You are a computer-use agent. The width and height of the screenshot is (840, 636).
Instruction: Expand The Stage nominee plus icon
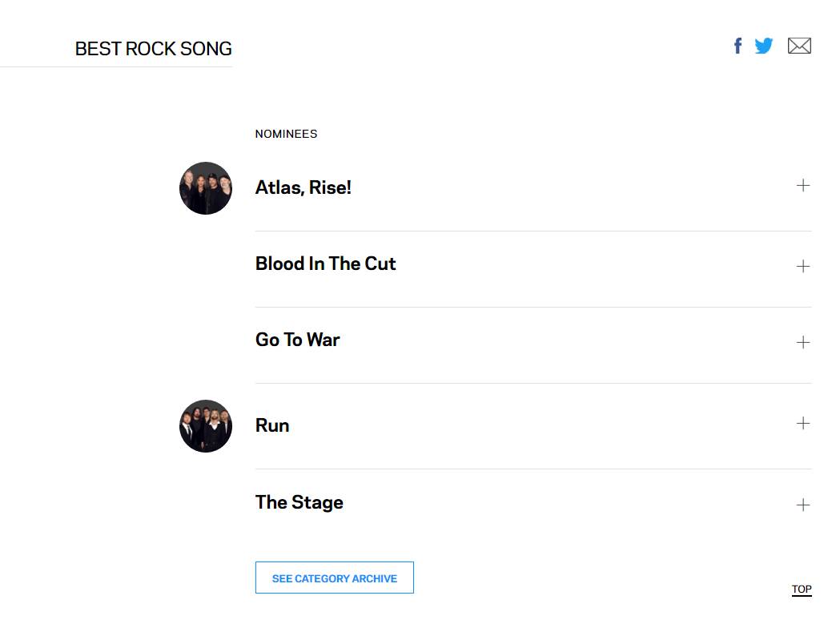coord(802,505)
